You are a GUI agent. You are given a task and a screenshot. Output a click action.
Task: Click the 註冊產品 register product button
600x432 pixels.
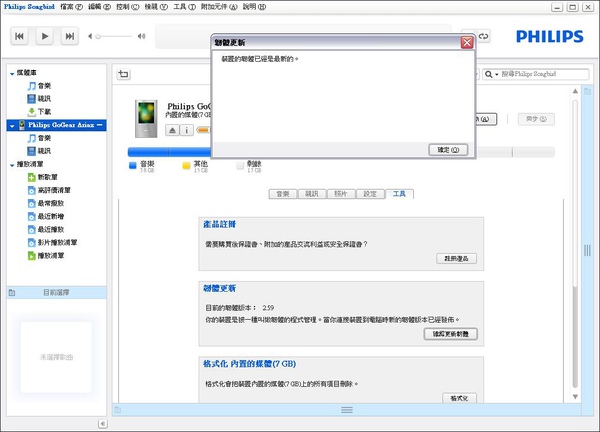pyautogui.click(x=457, y=259)
